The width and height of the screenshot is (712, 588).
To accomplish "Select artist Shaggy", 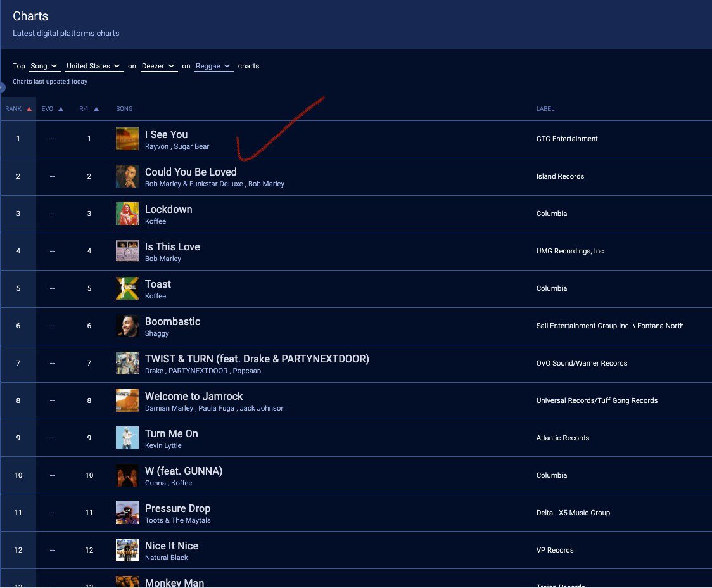I will coord(156,333).
